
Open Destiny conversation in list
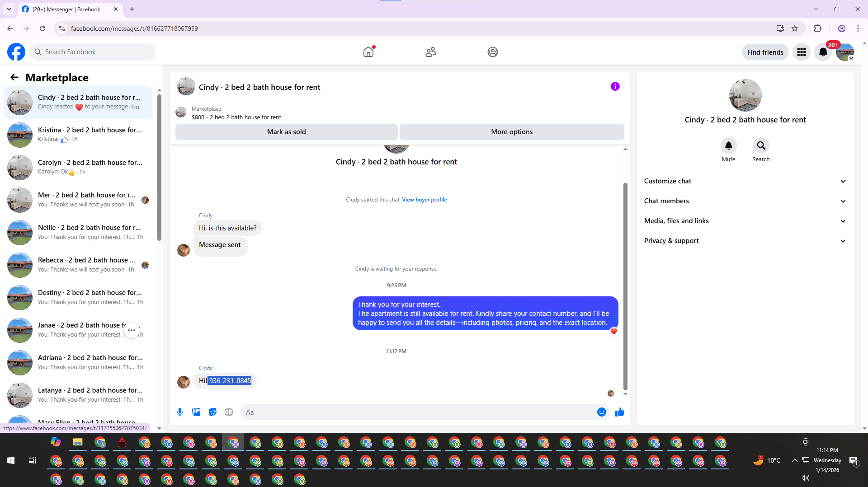click(x=78, y=297)
